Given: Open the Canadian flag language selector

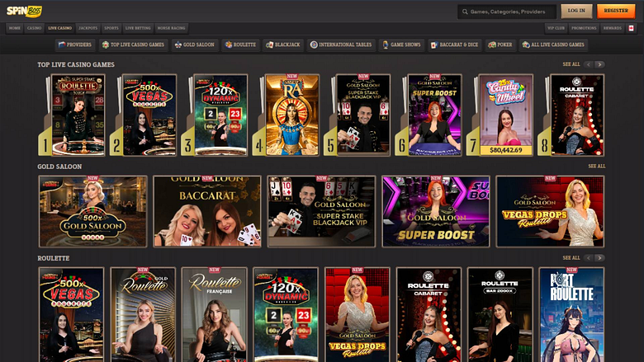Looking at the screenshot, I should [632, 28].
